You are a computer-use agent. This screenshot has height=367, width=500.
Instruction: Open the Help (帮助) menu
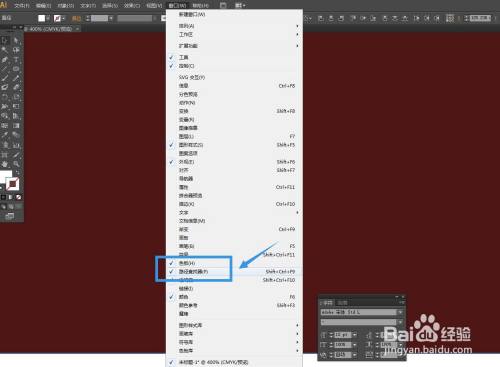201,6
